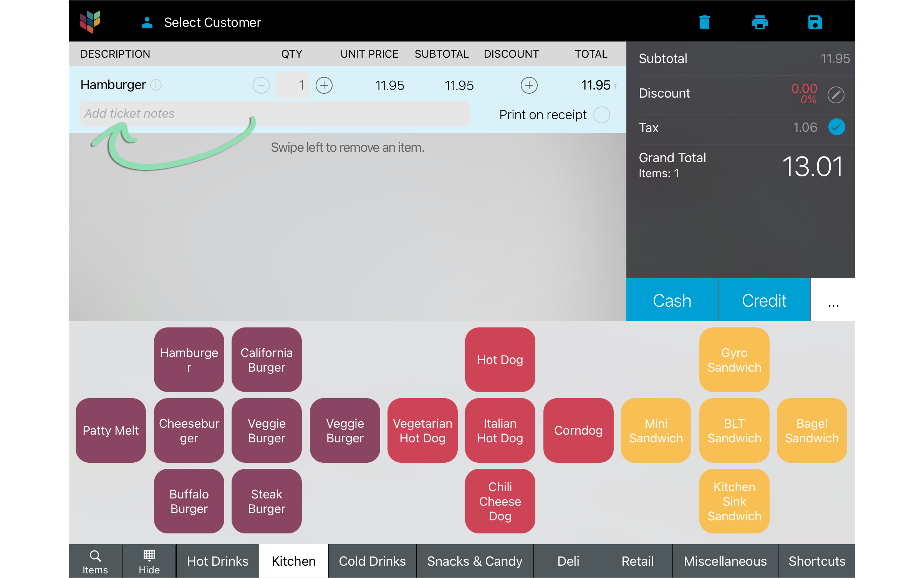
Task: Click the delete/trash icon
Action: (x=704, y=23)
